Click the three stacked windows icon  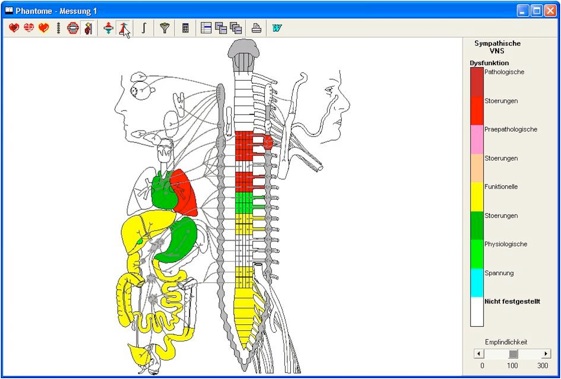pos(236,28)
